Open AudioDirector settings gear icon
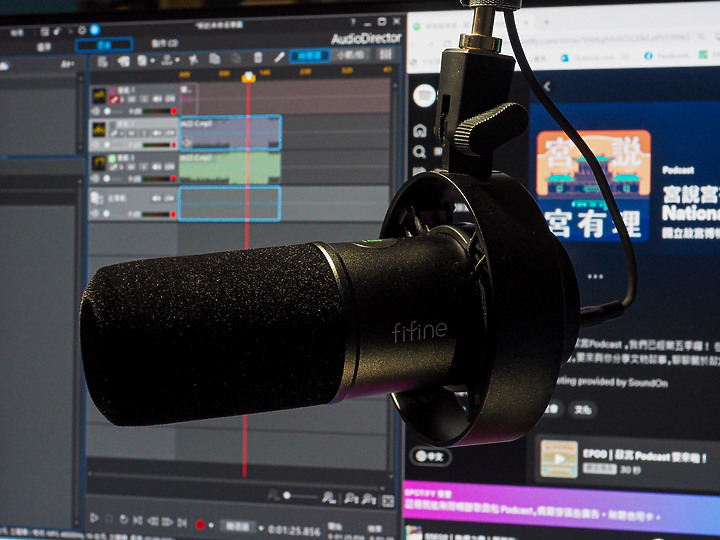 point(82,30)
